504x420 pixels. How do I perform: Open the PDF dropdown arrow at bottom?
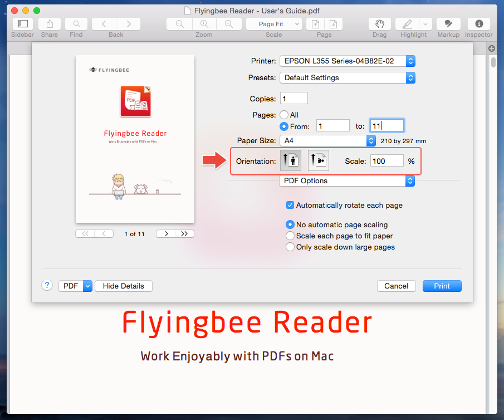click(88, 286)
